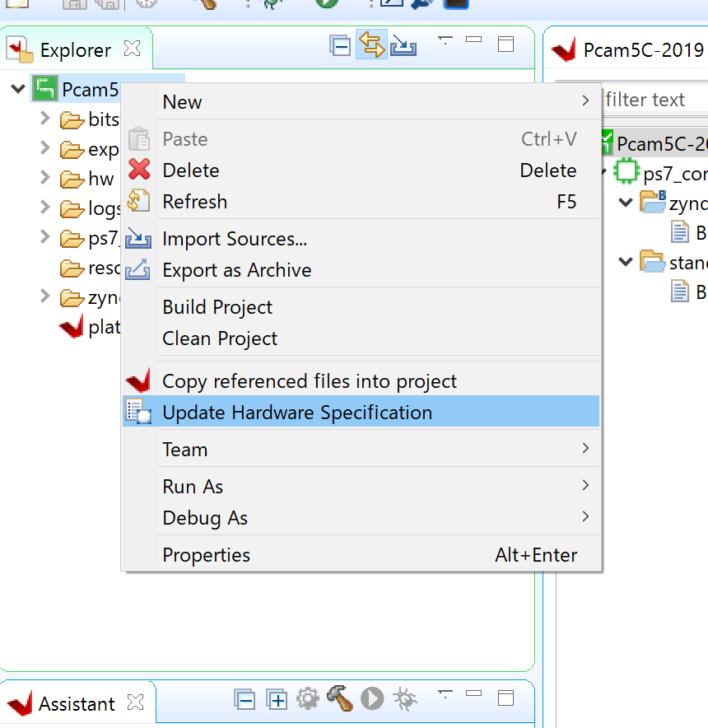Click settings gear icon in Assistant toolbar
The image size is (708, 728).
point(308,699)
